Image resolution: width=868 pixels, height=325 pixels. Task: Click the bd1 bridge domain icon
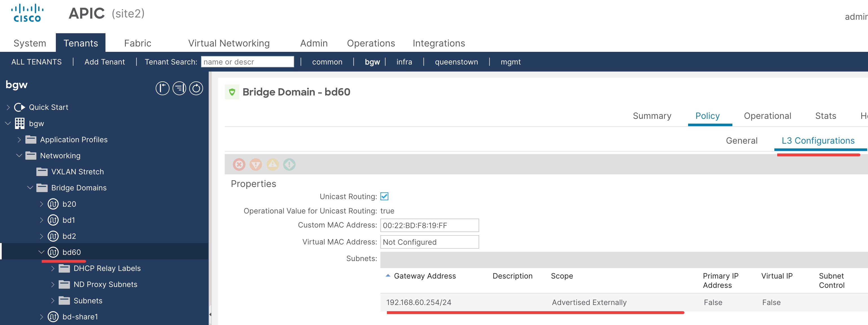point(53,220)
